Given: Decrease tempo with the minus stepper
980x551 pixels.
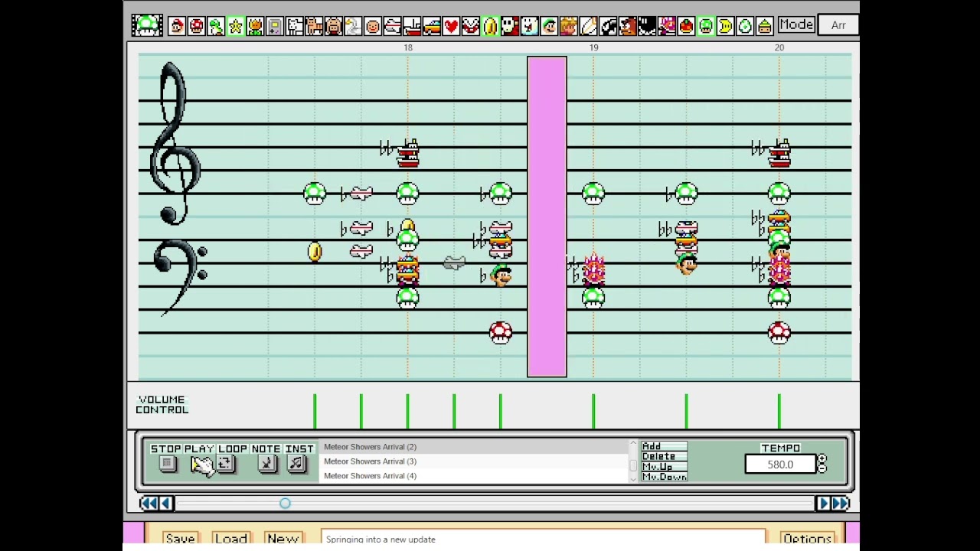Looking at the screenshot, I should point(822,468).
